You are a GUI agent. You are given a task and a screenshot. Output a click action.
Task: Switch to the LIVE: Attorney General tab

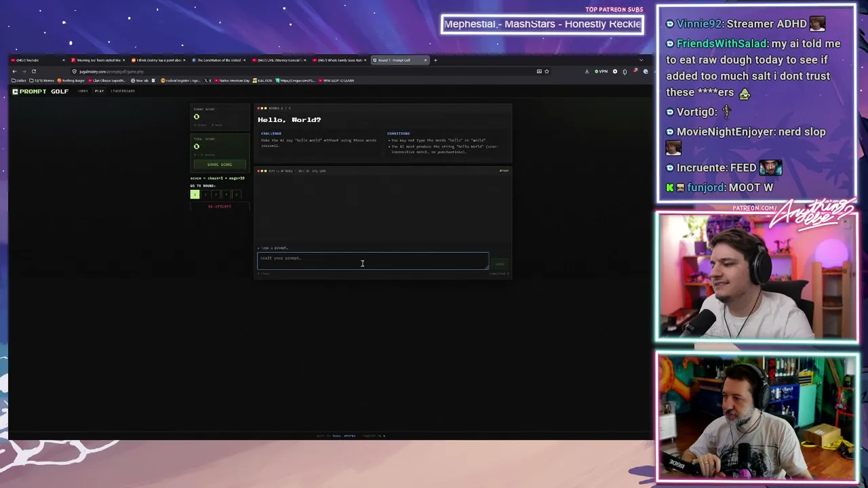click(x=279, y=60)
